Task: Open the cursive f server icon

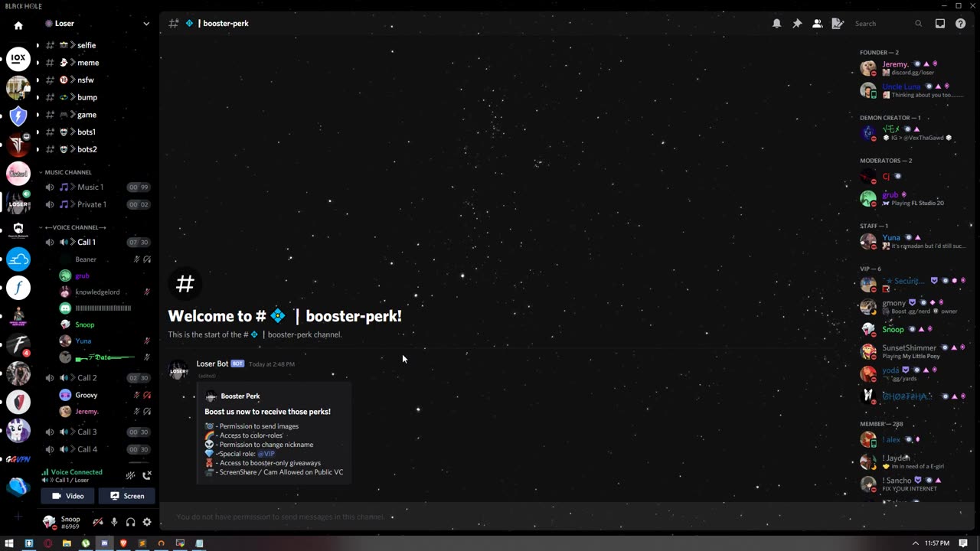Action: 18,288
